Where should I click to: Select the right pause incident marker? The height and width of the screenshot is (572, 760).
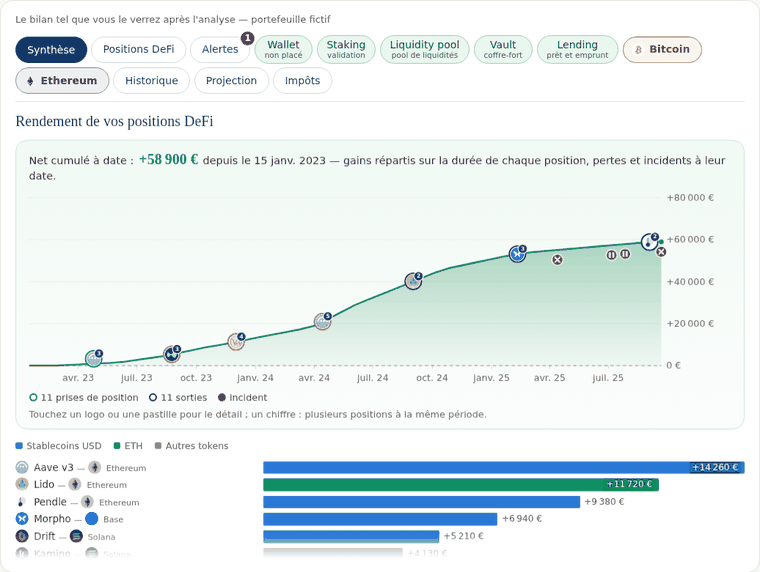[625, 254]
